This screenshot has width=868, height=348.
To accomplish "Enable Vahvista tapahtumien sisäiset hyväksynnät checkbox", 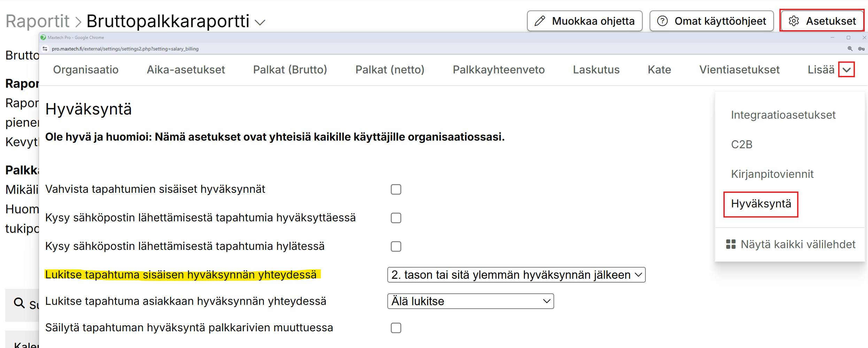I will pos(396,189).
